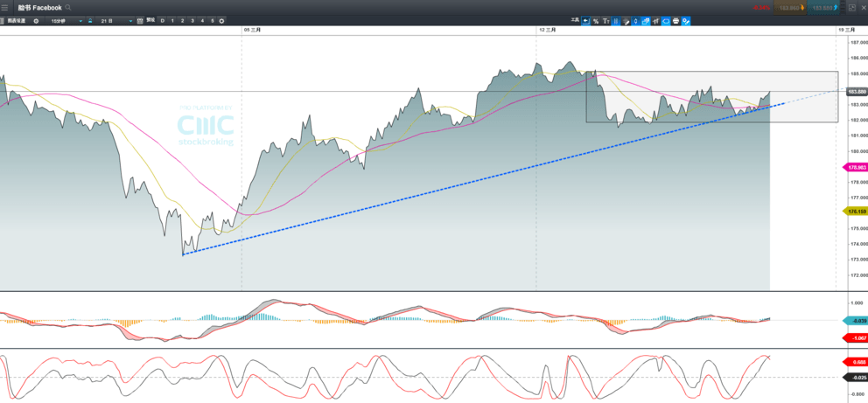Toggle the oval shape drawing tool

tap(666, 21)
